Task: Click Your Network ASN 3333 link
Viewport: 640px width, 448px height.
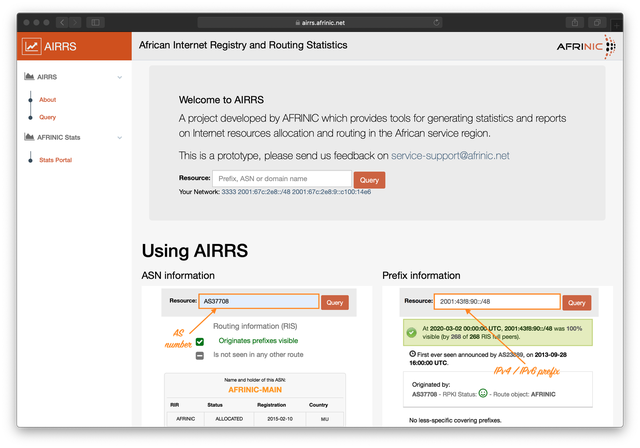Action: [x=229, y=192]
